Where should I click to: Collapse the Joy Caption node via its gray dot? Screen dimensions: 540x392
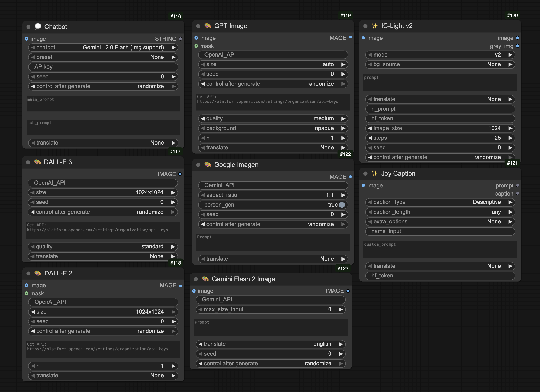pos(365,174)
